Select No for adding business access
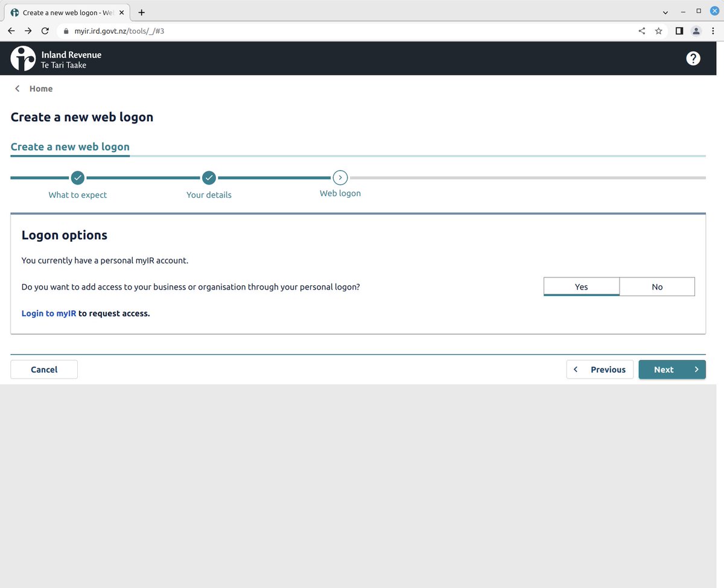Viewport: 724px width, 588px height. pos(657,286)
